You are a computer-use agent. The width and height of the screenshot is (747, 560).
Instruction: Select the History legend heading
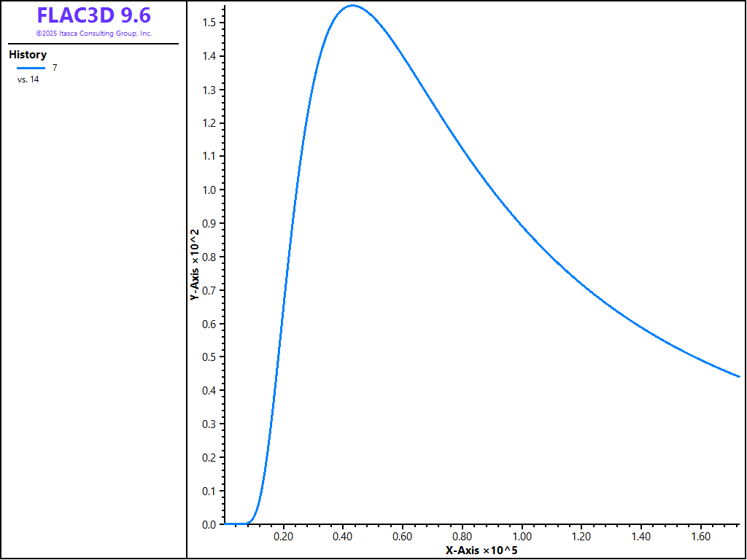[28, 55]
